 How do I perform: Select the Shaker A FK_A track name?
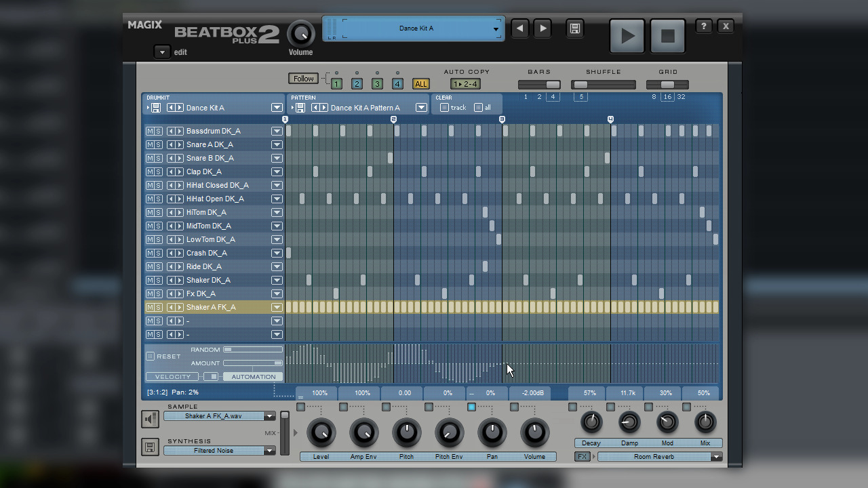[x=211, y=307]
